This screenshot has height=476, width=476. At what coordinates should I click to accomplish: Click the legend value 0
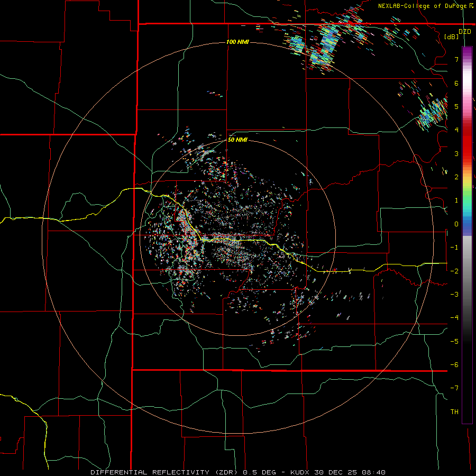tap(456, 224)
